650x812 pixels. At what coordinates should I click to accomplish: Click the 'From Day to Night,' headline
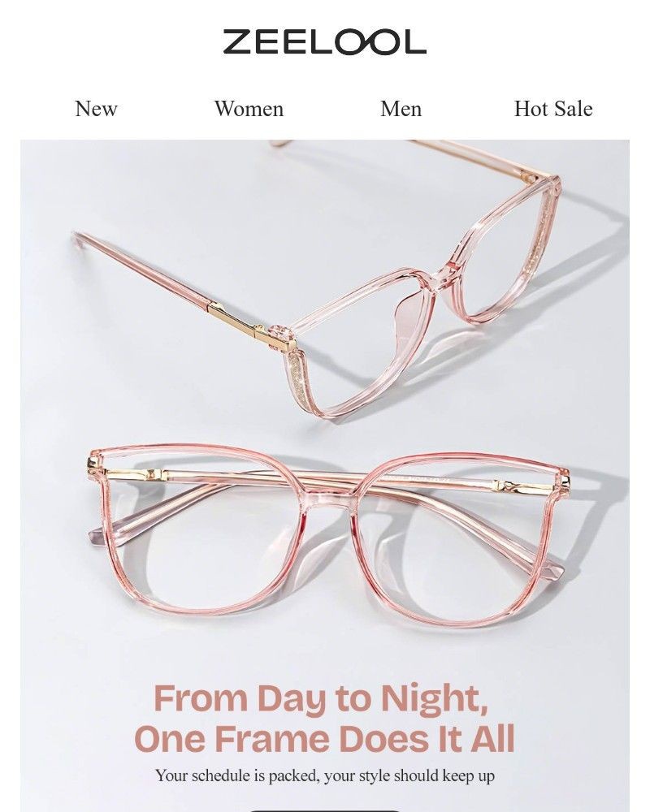321,700
